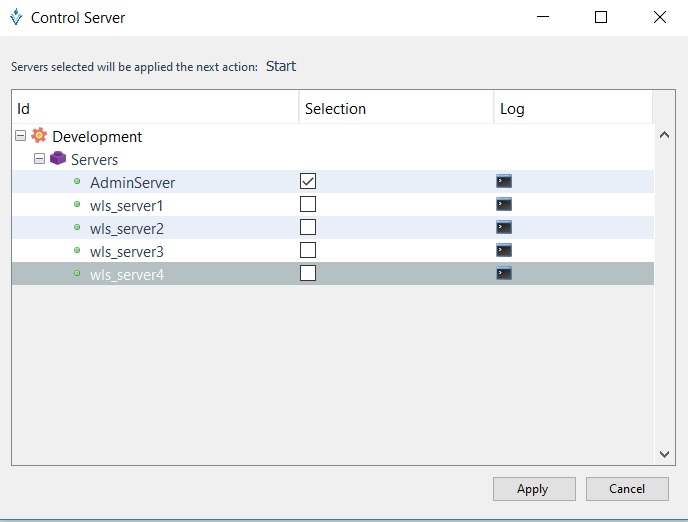Click the Selection column header

pyautogui.click(x=395, y=108)
